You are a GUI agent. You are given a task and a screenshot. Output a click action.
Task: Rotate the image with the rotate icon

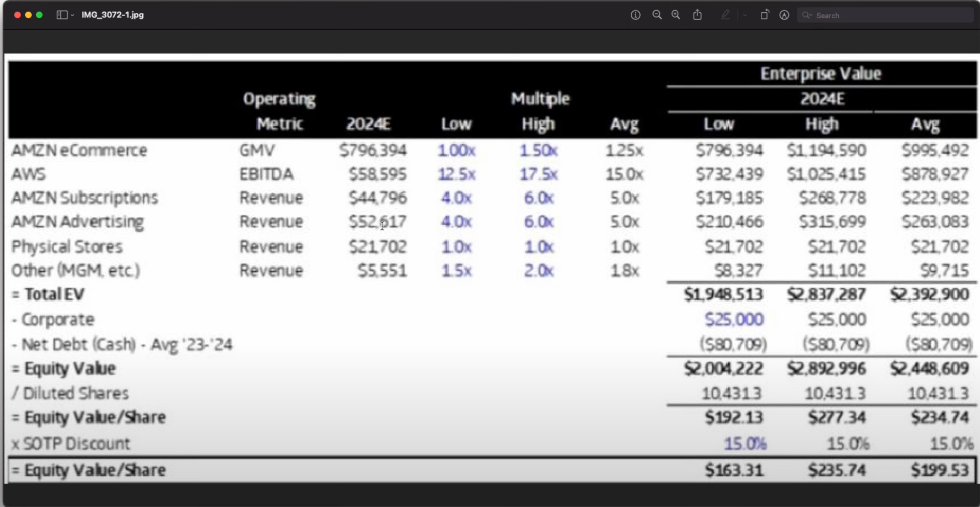764,15
